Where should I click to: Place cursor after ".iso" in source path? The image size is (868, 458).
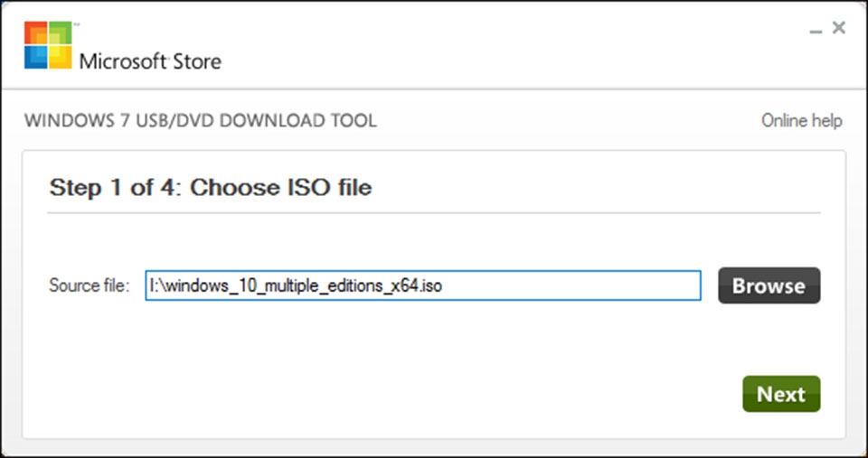pos(443,286)
